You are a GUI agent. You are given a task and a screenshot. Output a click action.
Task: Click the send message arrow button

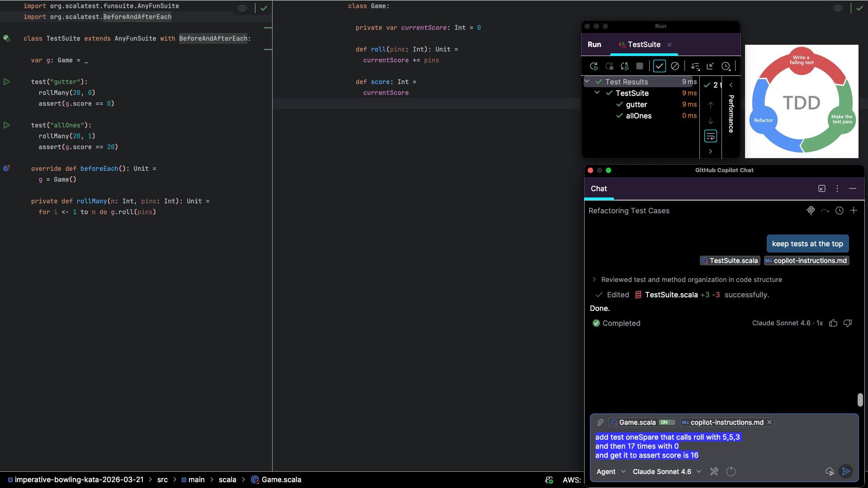846,471
